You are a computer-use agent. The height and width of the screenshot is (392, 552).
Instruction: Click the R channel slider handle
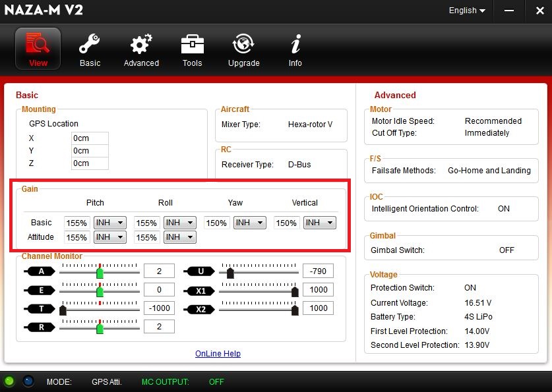click(100, 329)
